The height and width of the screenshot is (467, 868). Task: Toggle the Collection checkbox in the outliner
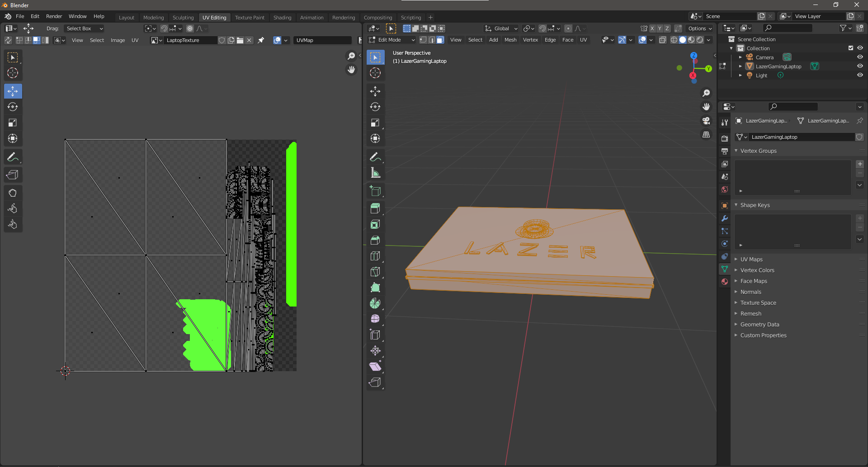(x=850, y=48)
